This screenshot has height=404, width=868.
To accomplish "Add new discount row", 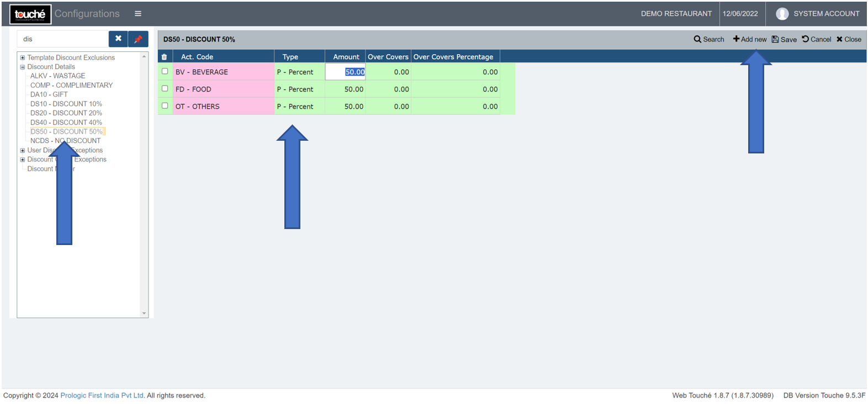I will click(749, 39).
